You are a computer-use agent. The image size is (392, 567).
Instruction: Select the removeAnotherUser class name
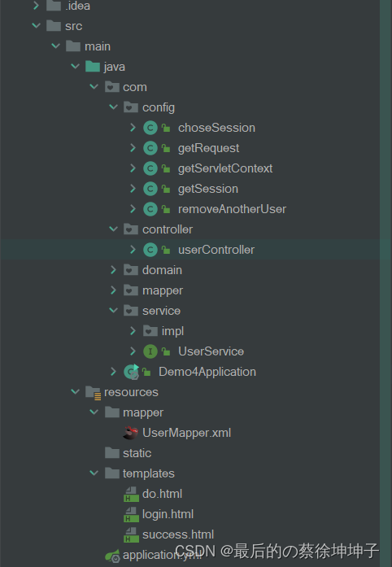click(232, 209)
